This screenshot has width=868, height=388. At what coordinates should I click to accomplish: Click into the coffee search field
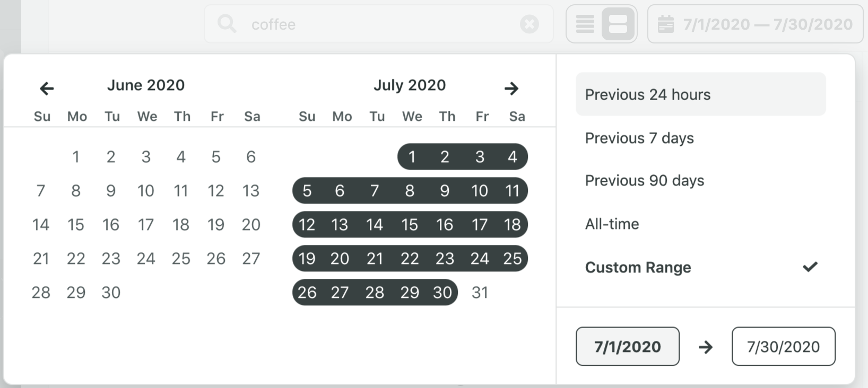pyautogui.click(x=379, y=24)
